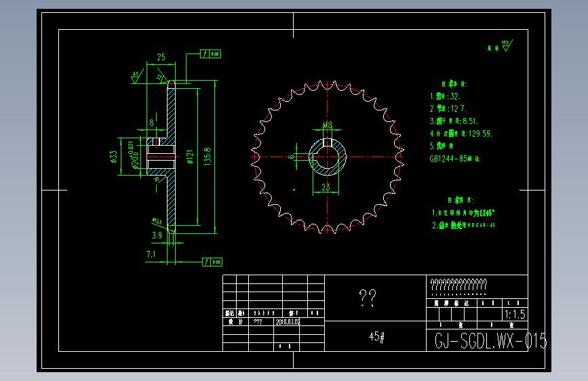Click the red pitch circle of the sprocket

[328, 157]
